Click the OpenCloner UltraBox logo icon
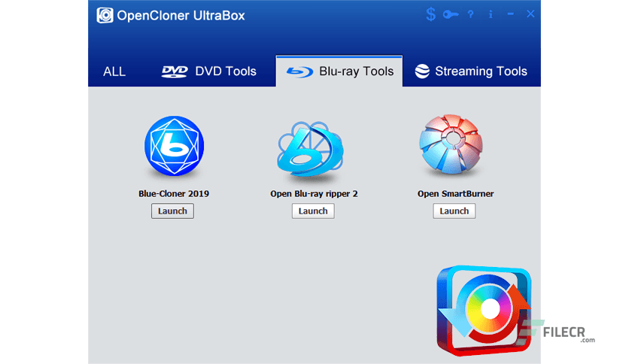Viewport: 629px width, 364px height. point(105,15)
